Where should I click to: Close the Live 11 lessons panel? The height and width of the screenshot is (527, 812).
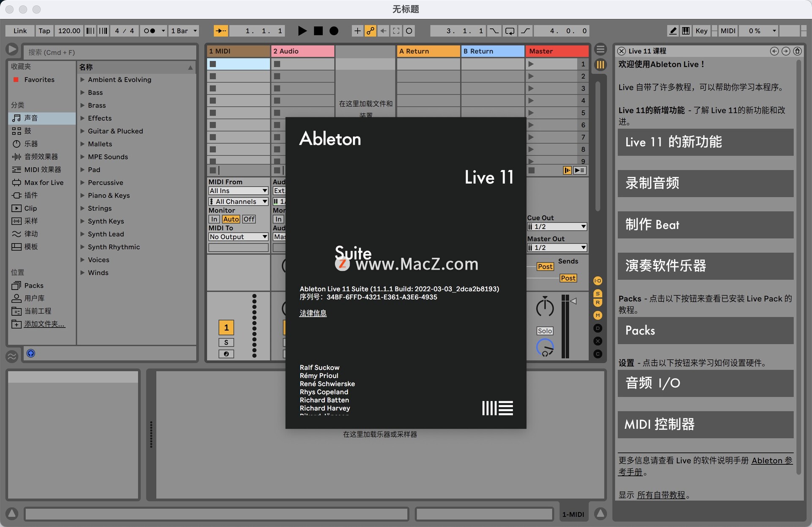[x=621, y=51]
